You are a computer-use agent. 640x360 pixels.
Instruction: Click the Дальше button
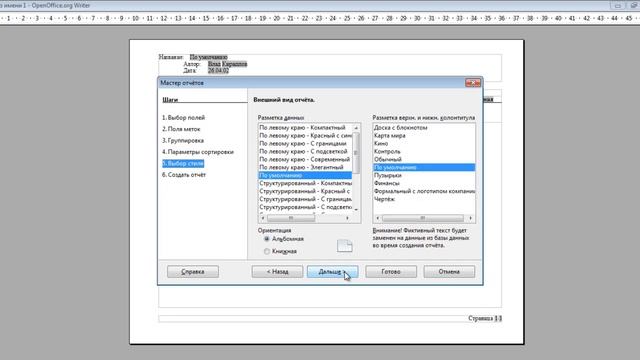[332, 271]
